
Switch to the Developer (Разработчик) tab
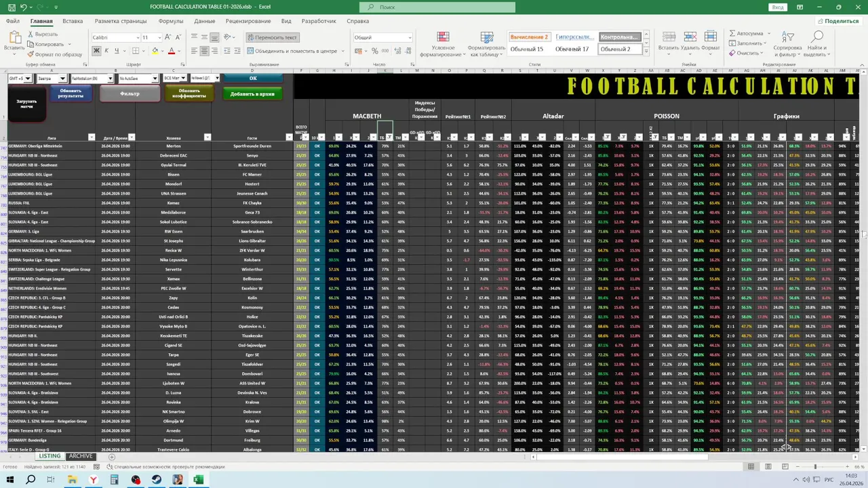coord(319,21)
